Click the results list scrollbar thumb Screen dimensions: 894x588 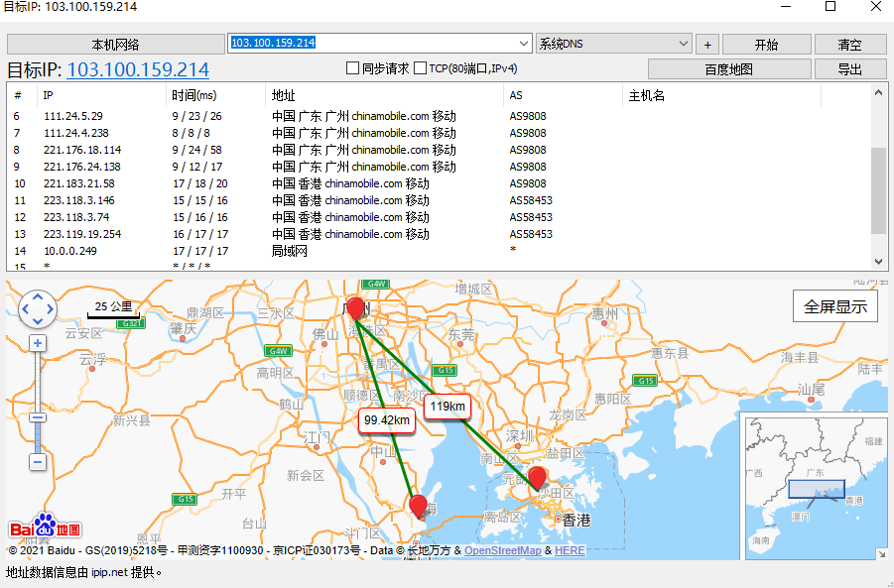pyautogui.click(x=878, y=190)
